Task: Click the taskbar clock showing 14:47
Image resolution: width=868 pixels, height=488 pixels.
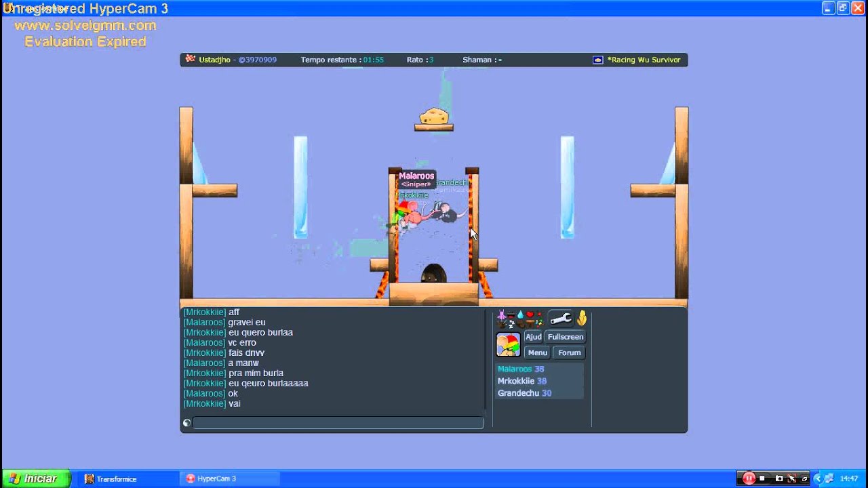Action: click(849, 479)
